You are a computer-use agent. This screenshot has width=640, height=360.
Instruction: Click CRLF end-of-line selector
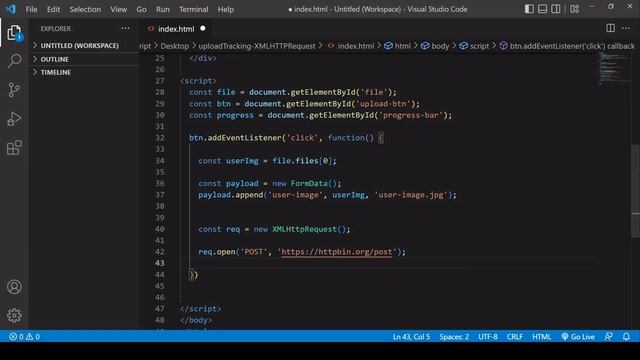(515, 337)
